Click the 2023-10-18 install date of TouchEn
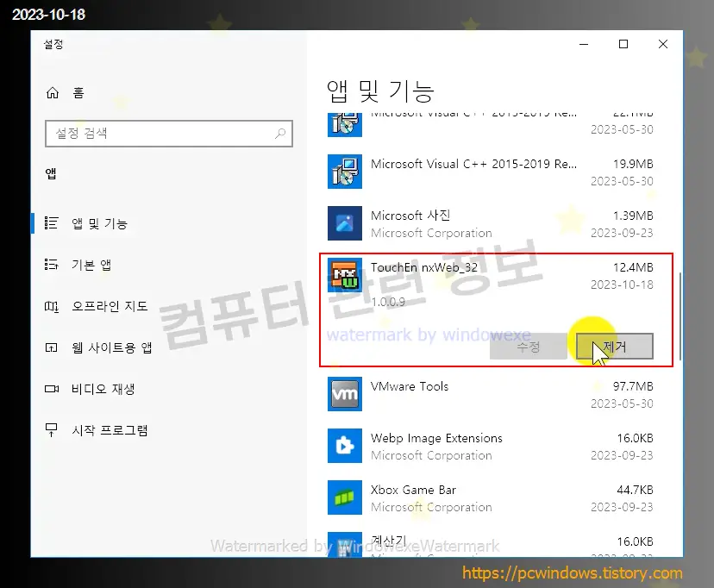 pos(622,285)
